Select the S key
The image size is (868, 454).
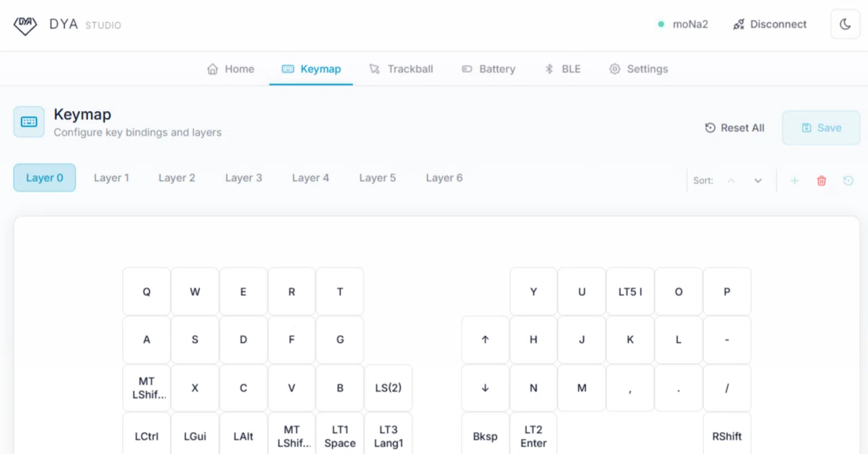tap(195, 339)
